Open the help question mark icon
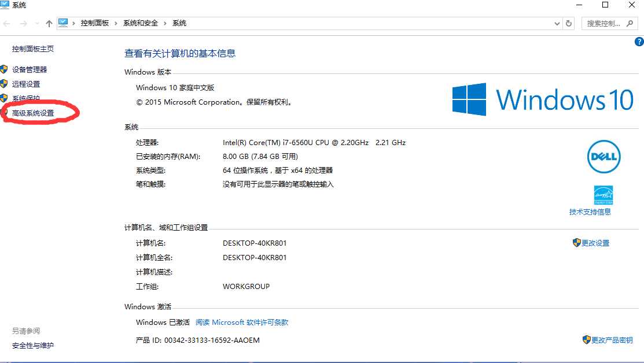This screenshot has height=363, width=644. (x=639, y=42)
